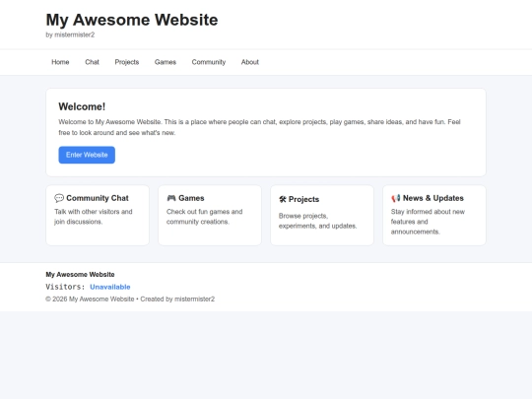532x399 pixels.
Task: Click the Welcome! heading
Action: [82, 106]
